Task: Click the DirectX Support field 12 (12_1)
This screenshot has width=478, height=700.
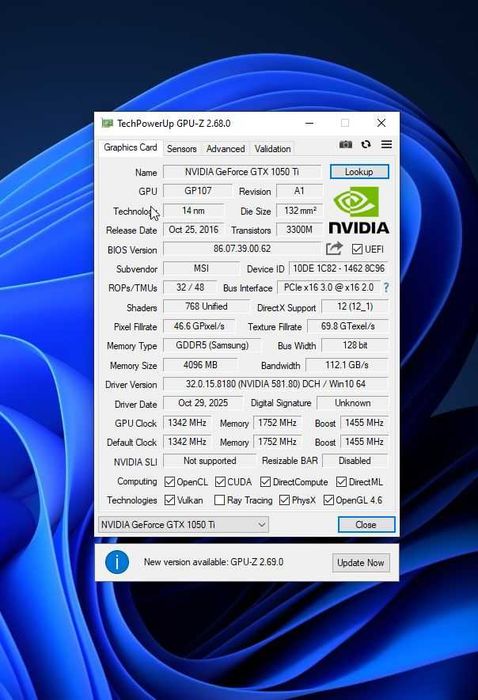Action: (355, 307)
